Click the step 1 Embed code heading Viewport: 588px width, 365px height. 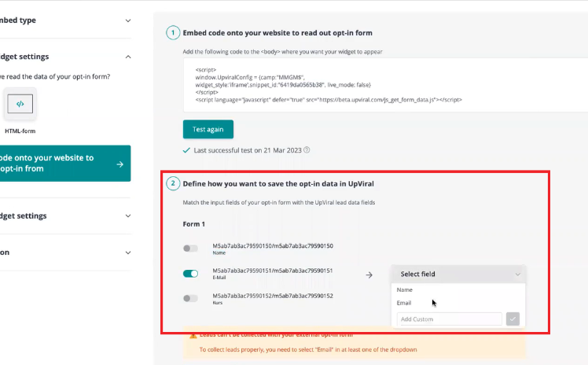pos(277,32)
